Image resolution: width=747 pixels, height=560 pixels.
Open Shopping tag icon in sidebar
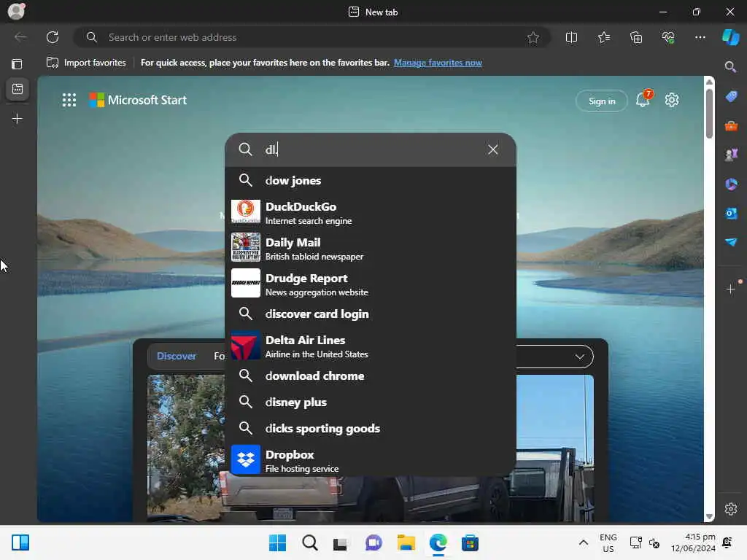[x=731, y=96]
